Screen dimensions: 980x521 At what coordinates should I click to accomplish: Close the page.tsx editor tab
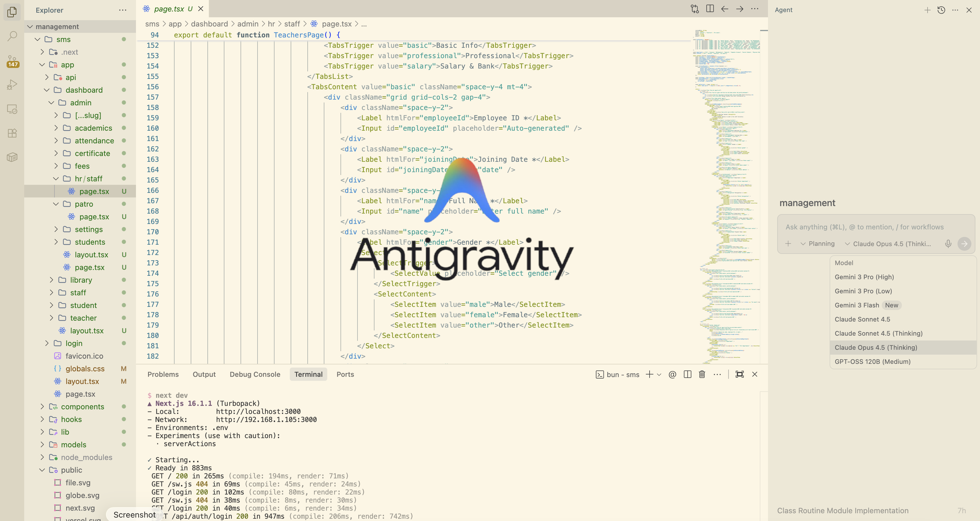200,9
